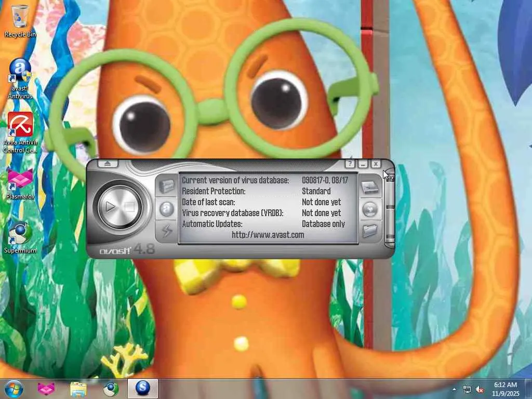
Task: Select the Plasmafox desktop shortcut
Action: [x=20, y=183]
